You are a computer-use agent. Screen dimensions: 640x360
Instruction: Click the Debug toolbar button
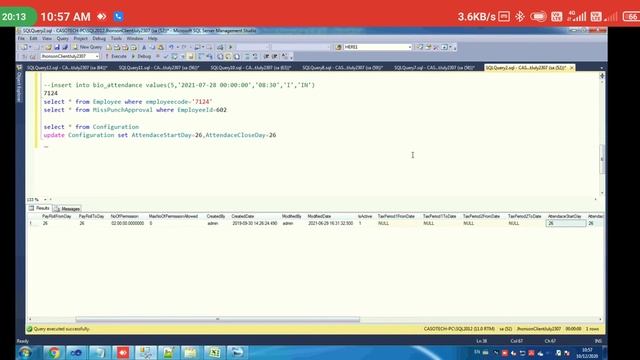[x=141, y=56]
